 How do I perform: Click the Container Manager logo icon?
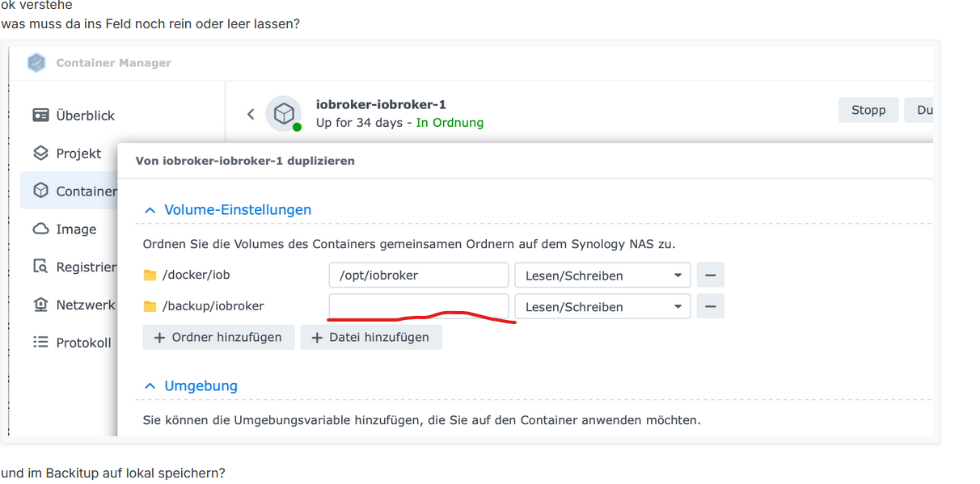pyautogui.click(x=36, y=63)
